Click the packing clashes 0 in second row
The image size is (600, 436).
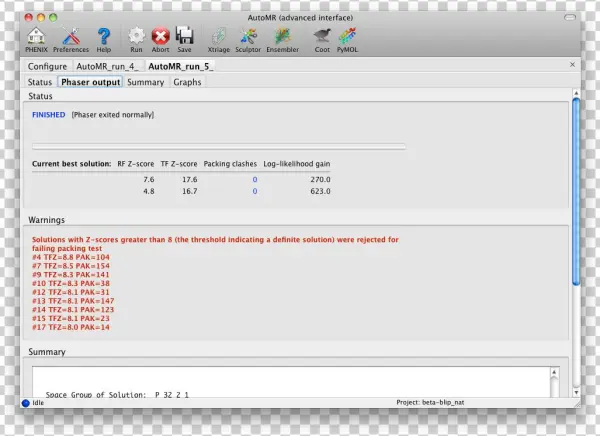[x=255, y=191]
